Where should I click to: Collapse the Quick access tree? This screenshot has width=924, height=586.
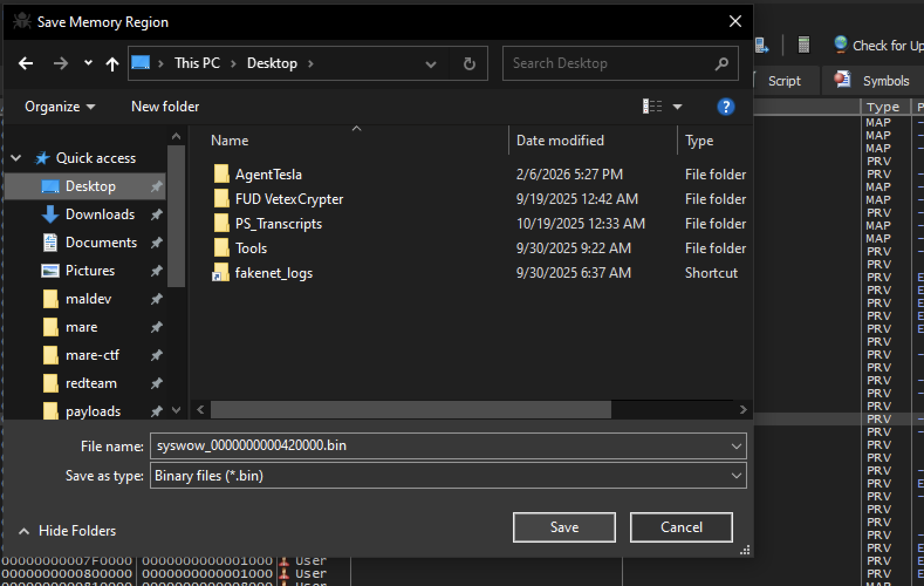pos(16,158)
